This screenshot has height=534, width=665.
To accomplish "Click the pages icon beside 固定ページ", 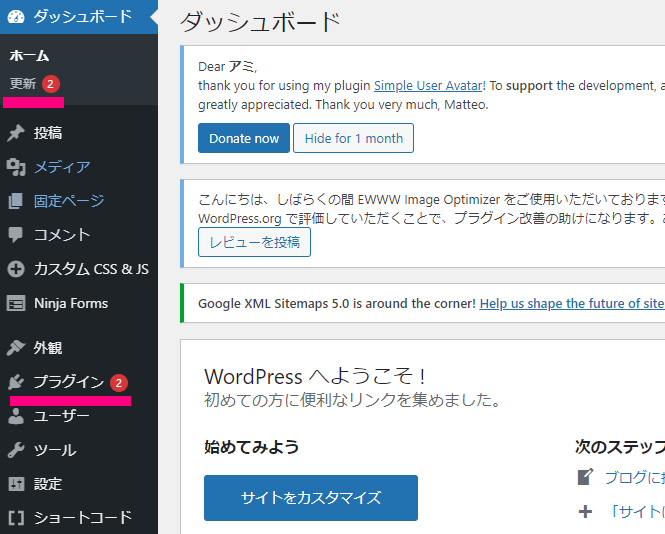I will coord(16,201).
